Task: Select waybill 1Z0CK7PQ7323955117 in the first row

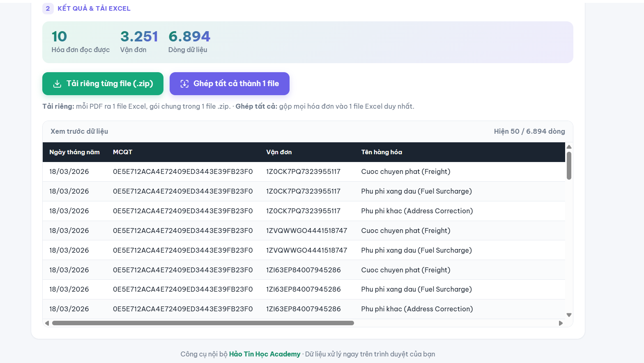Action: (x=303, y=171)
